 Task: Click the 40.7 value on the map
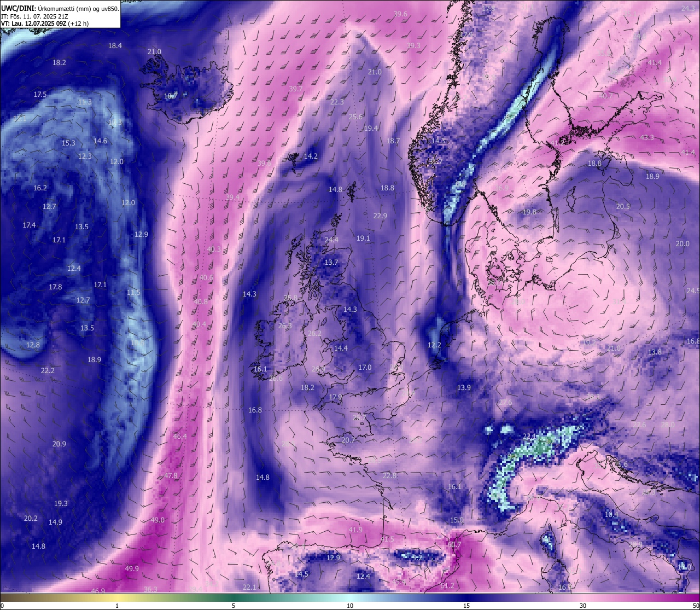pos(605,96)
